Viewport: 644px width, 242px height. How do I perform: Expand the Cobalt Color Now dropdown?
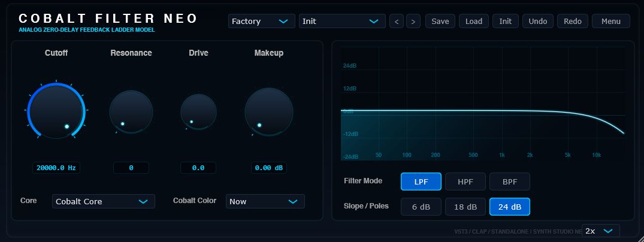265,201
